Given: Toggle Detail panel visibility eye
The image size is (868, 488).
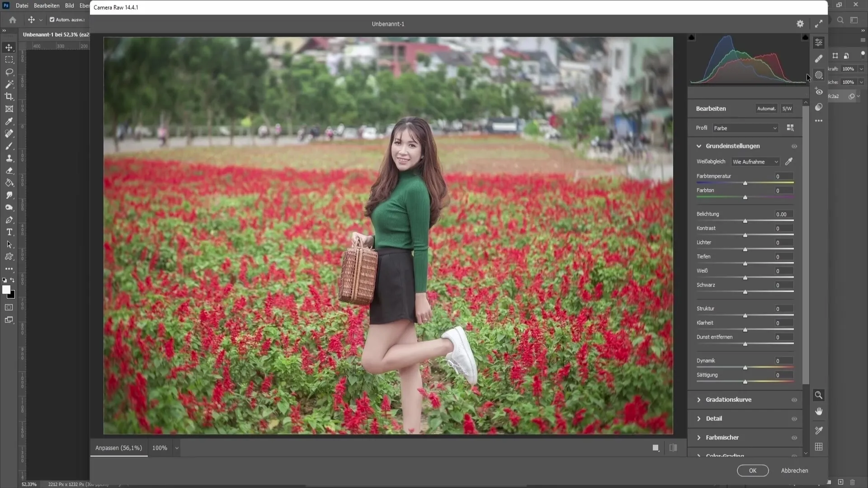Looking at the screenshot, I should 794,419.
